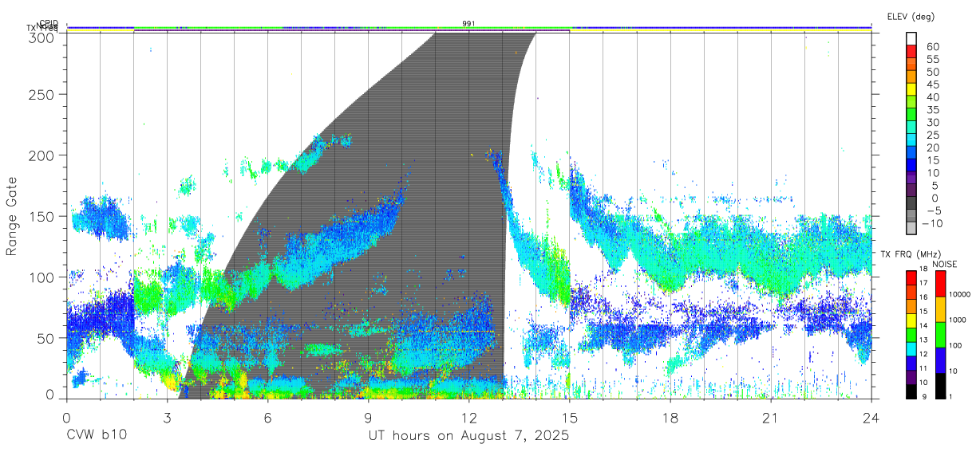Click the blue segment of the NOISE color bar
Viewport: 980px width, 452px height.
click(x=940, y=360)
